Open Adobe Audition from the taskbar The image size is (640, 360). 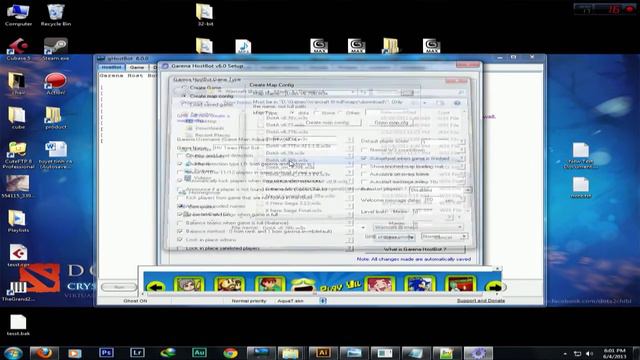tap(199, 353)
